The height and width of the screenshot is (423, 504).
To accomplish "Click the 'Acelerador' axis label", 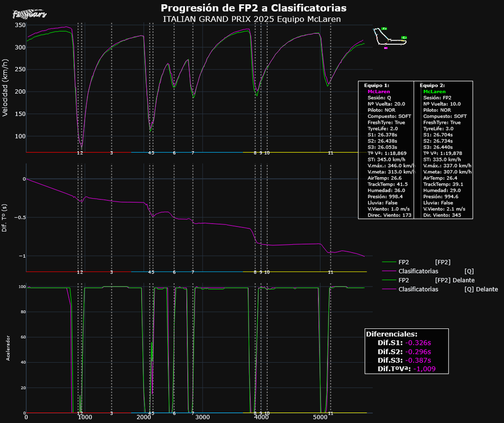I will pos(8,348).
